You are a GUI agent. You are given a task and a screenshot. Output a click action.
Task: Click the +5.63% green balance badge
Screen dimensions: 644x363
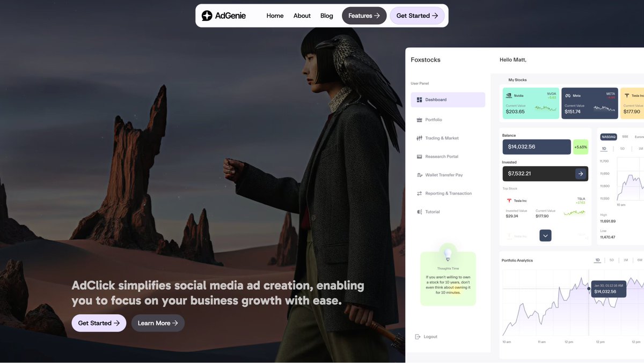[x=580, y=146]
